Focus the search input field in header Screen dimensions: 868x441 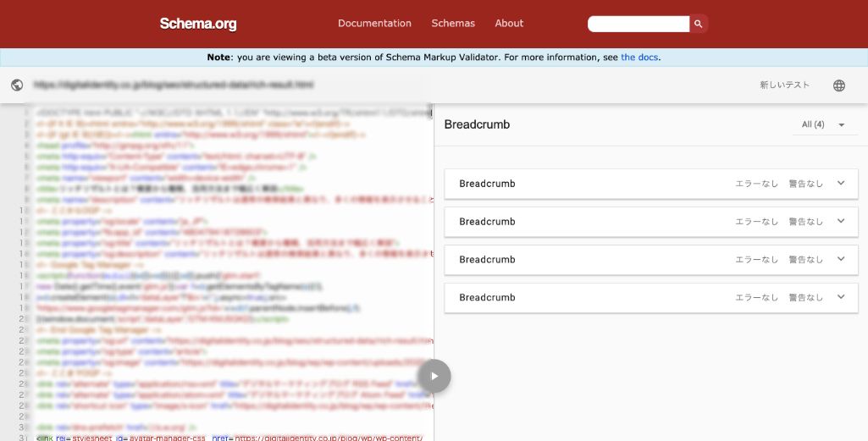639,24
